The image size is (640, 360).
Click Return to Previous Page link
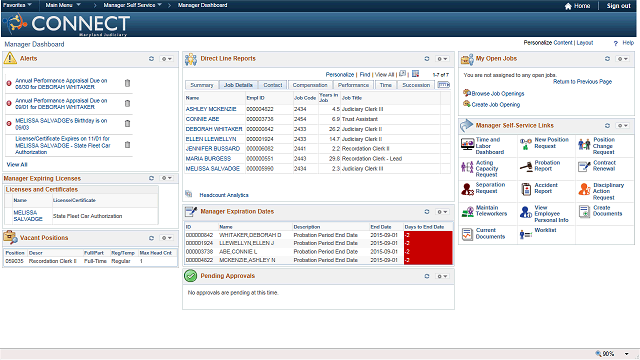point(582,82)
